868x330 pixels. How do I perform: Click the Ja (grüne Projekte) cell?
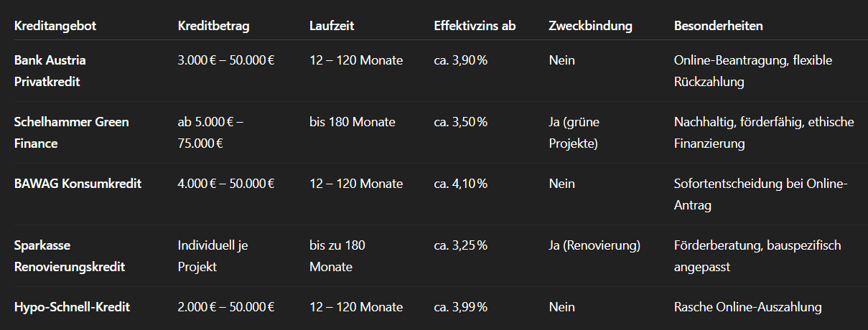574,133
